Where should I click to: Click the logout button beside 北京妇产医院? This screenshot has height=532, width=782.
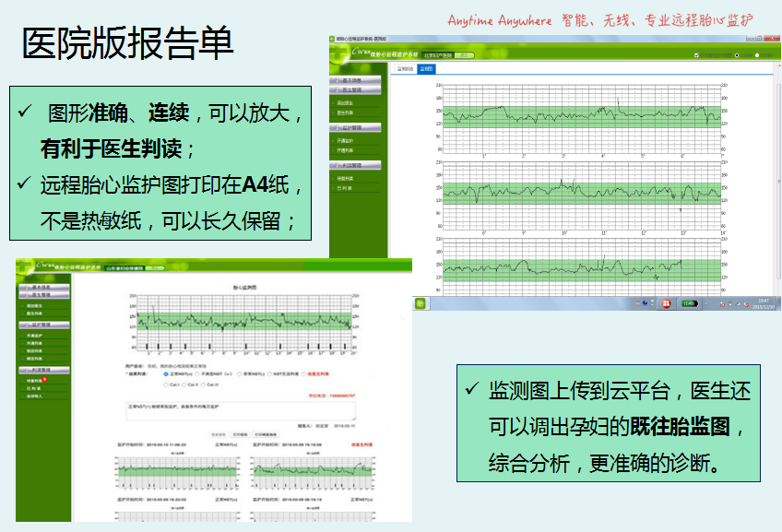465,55
